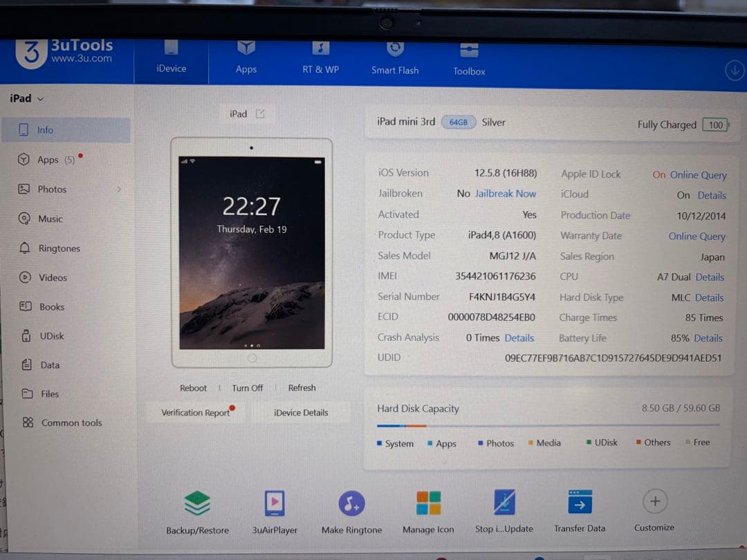Image resolution: width=747 pixels, height=560 pixels.
Task: Click the Sales Model MGJ12 J/A value
Action: pyautogui.click(x=513, y=256)
